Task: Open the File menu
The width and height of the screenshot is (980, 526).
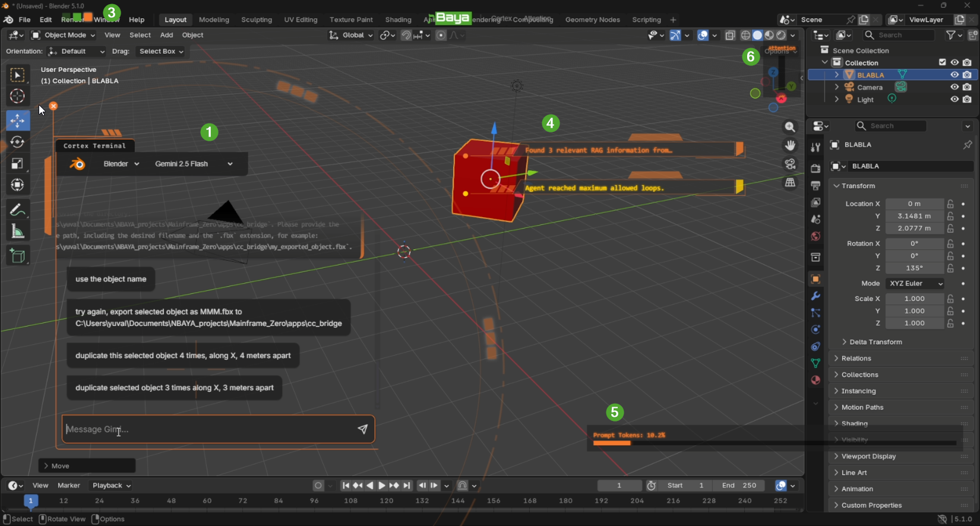Action: click(24, 20)
